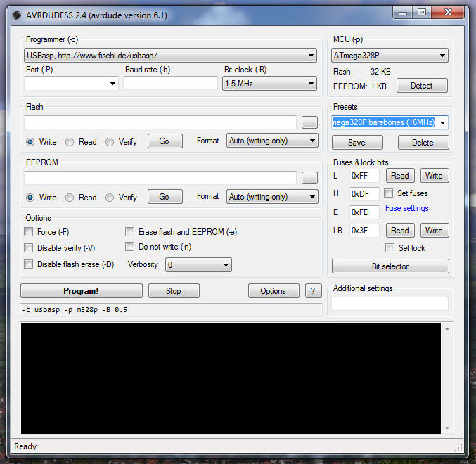Select Flash Verify radio button
Viewport: 476px width, 464px height.
click(x=110, y=142)
